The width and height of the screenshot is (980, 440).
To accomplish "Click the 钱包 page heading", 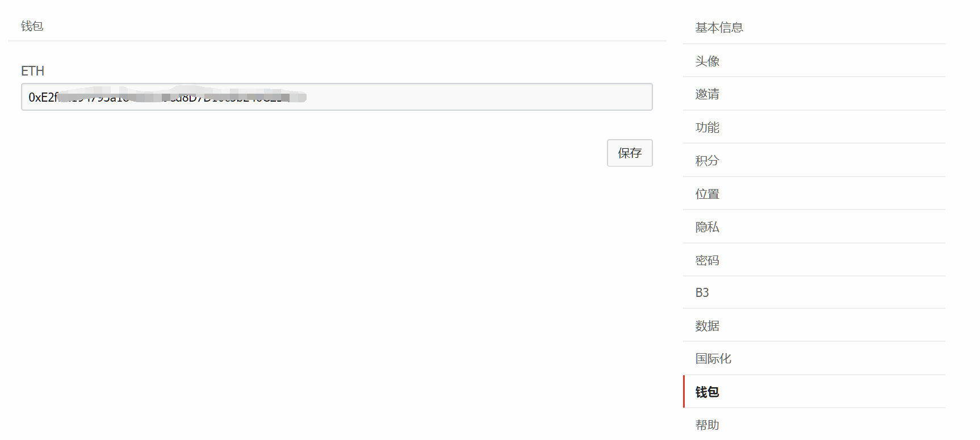I will coord(32,26).
